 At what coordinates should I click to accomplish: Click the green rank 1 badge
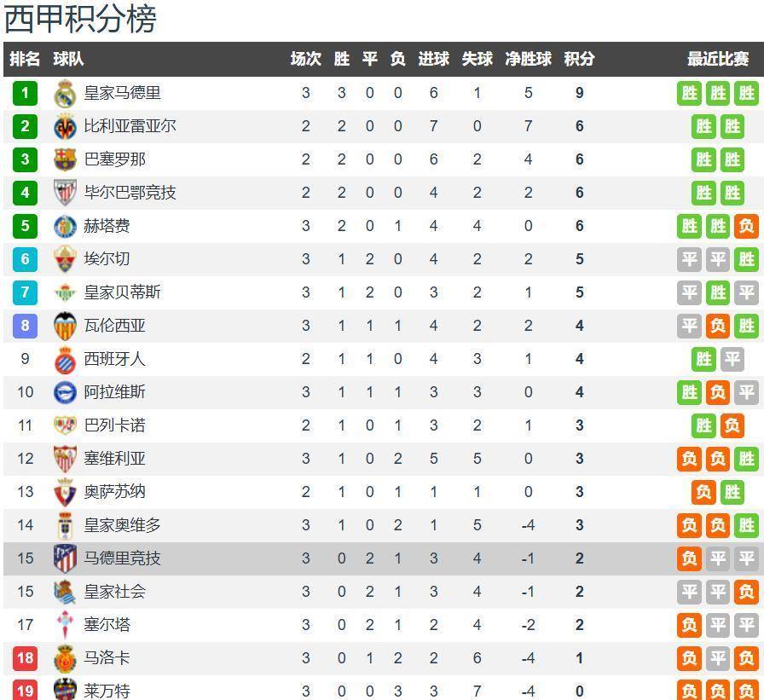click(26, 93)
